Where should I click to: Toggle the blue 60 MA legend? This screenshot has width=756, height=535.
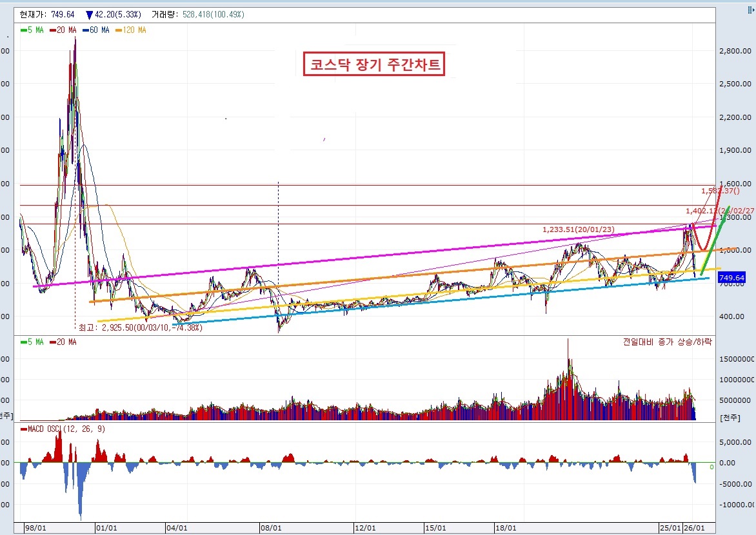tap(96, 30)
